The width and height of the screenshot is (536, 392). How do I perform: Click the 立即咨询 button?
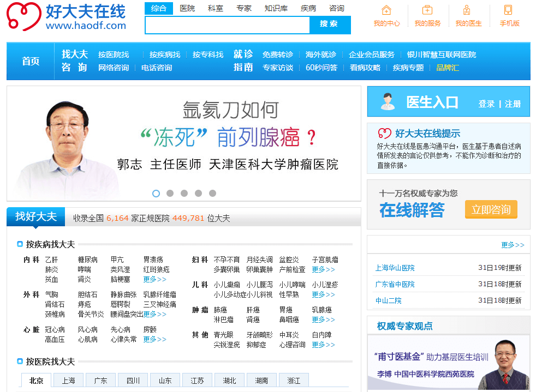(x=490, y=209)
